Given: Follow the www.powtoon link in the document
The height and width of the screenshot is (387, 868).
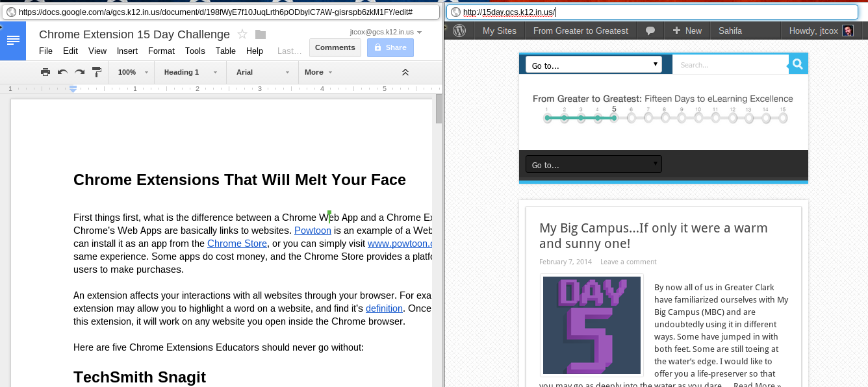Looking at the screenshot, I should [400, 243].
